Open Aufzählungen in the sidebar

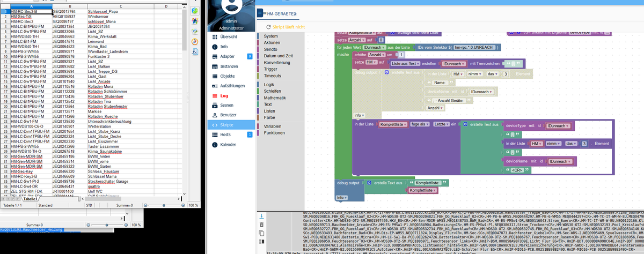coord(232,86)
